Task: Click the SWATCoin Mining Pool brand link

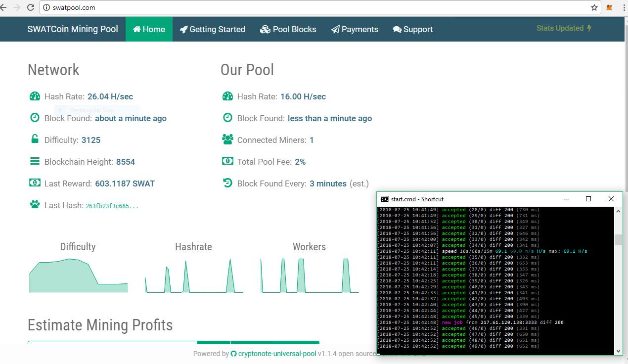Action: coord(73,29)
